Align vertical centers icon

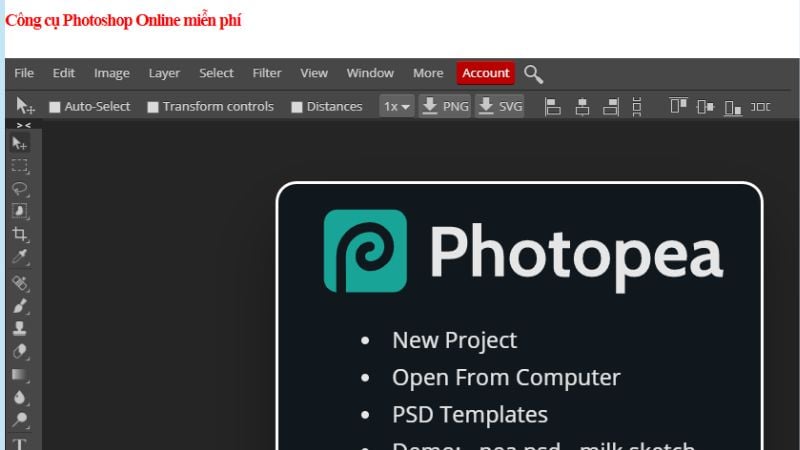tap(706, 107)
